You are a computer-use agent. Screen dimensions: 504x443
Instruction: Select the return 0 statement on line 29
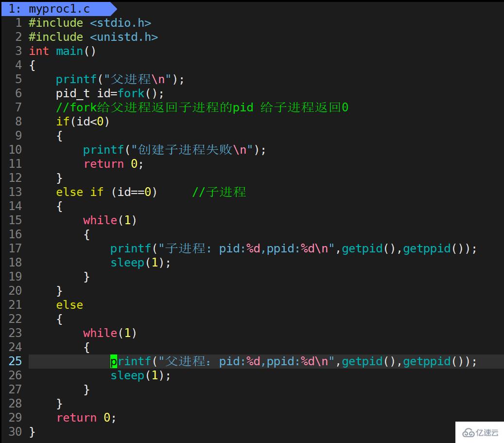pyautogui.click(x=85, y=418)
